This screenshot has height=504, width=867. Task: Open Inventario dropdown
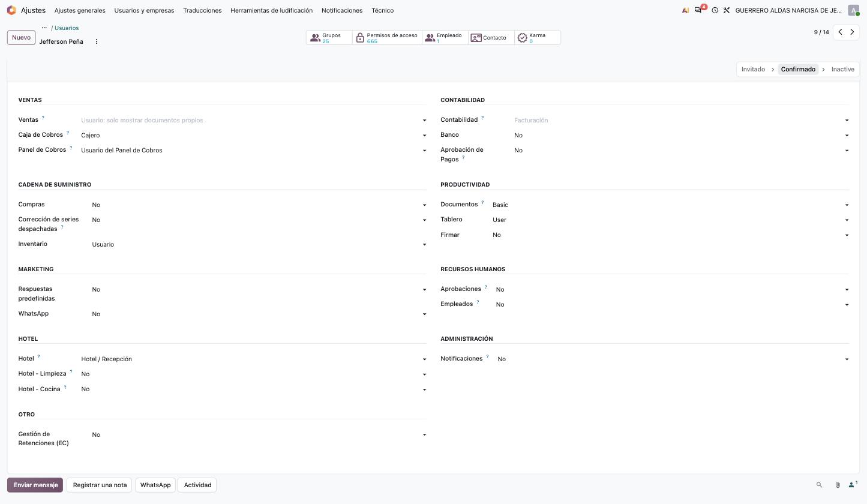[259, 244]
